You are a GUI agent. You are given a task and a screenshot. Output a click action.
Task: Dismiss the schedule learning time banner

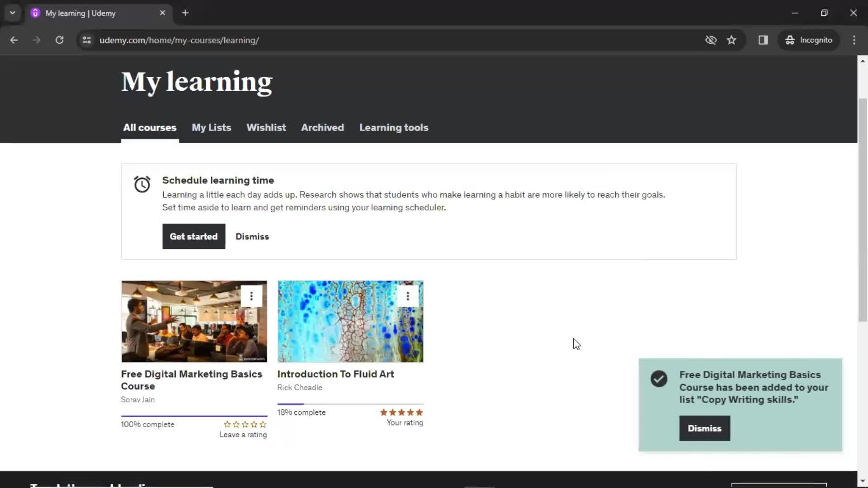252,237
